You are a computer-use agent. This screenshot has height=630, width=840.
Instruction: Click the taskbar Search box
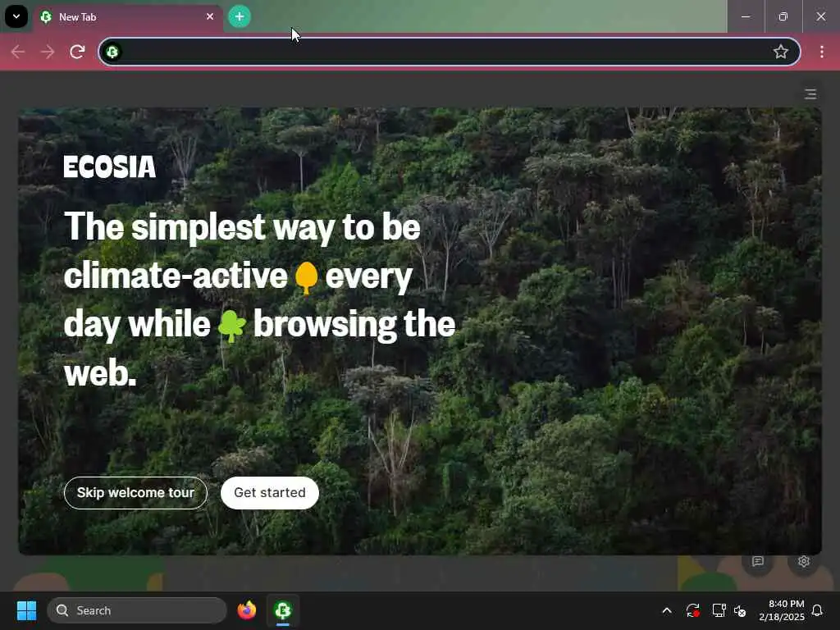[137, 610]
